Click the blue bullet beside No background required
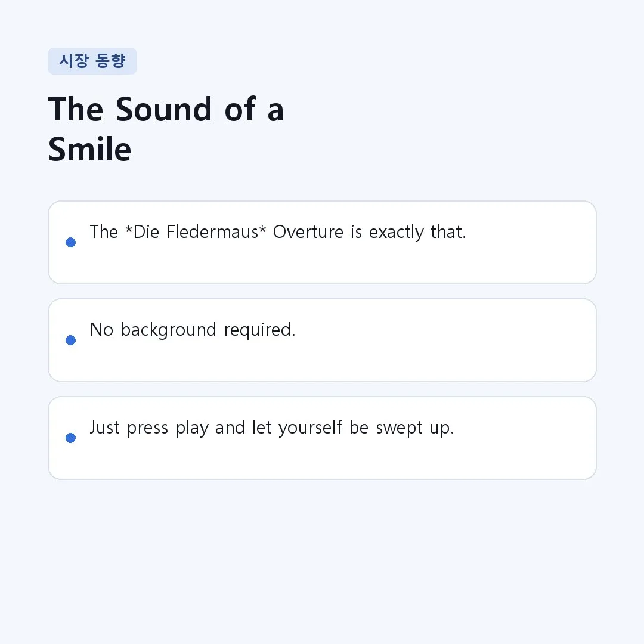Viewport: 644px width, 644px height. click(70, 340)
